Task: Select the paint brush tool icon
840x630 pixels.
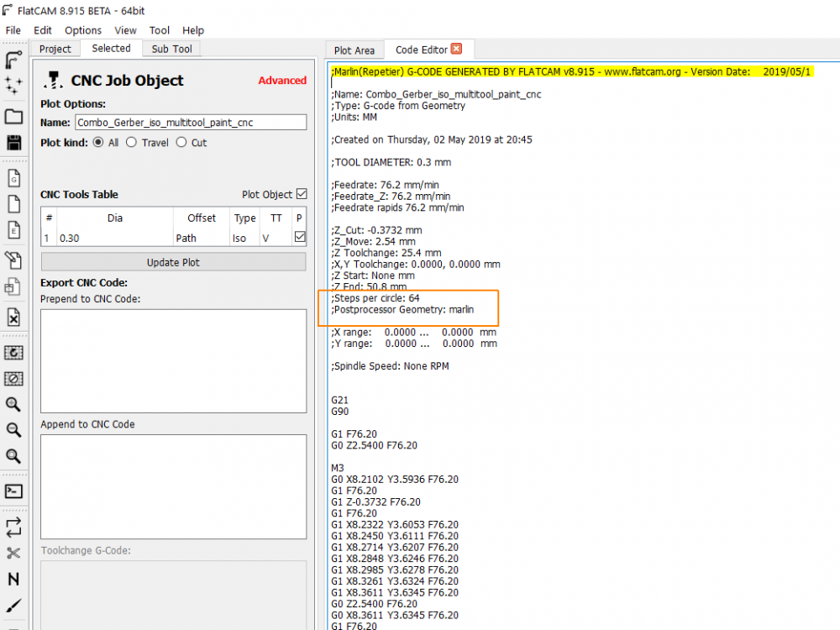Action: click(14, 606)
